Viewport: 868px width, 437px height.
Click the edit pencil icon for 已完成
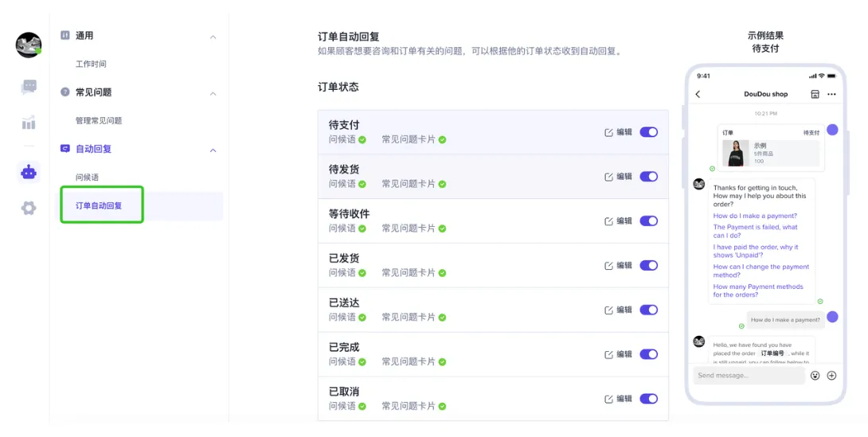[x=608, y=354]
